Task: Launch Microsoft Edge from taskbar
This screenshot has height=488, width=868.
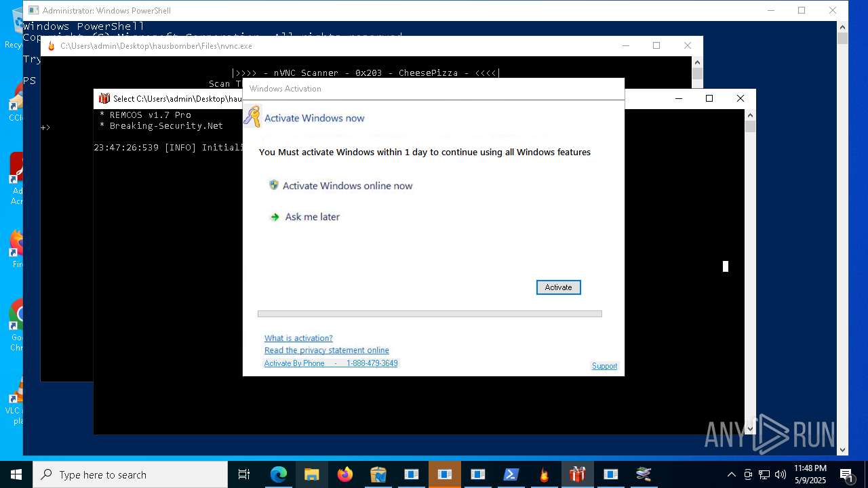Action: [279, 474]
